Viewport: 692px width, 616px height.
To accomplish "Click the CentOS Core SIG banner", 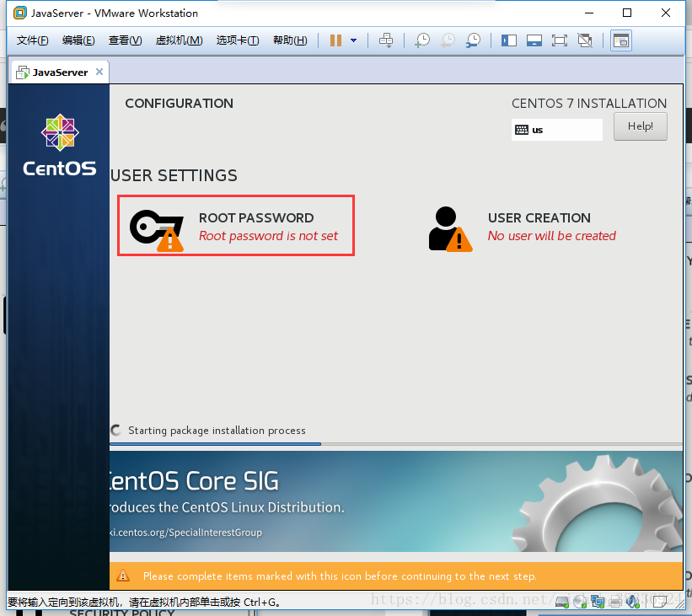I will tap(396, 501).
